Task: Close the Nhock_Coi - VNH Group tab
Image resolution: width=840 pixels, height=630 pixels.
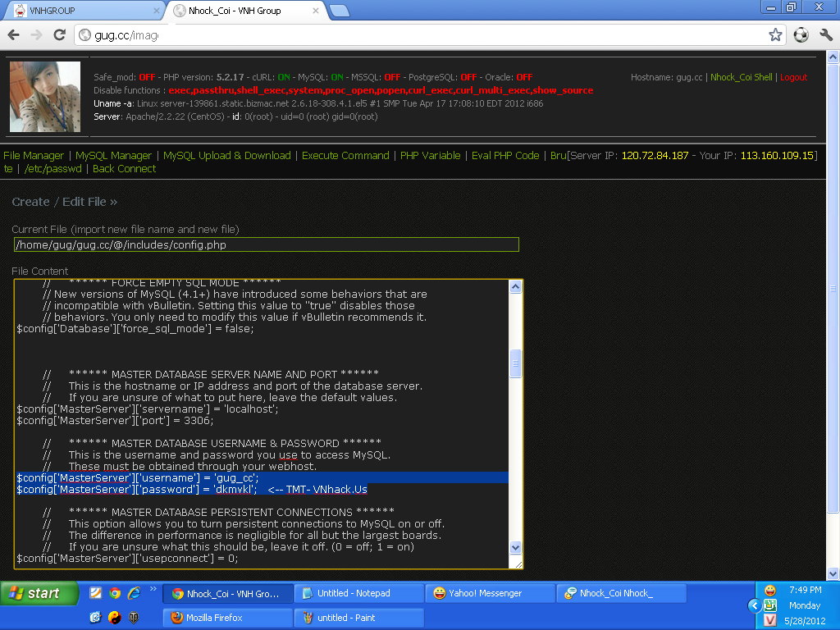Action: 316,10
